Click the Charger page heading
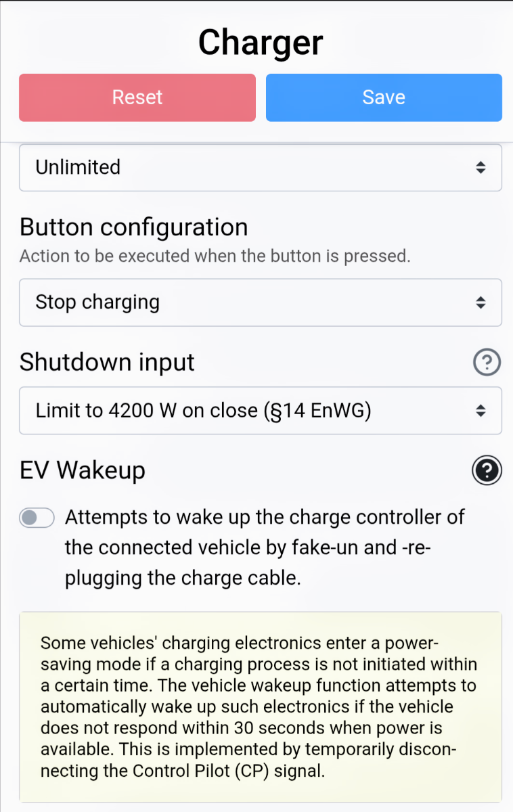The image size is (513, 812). pyautogui.click(x=261, y=42)
